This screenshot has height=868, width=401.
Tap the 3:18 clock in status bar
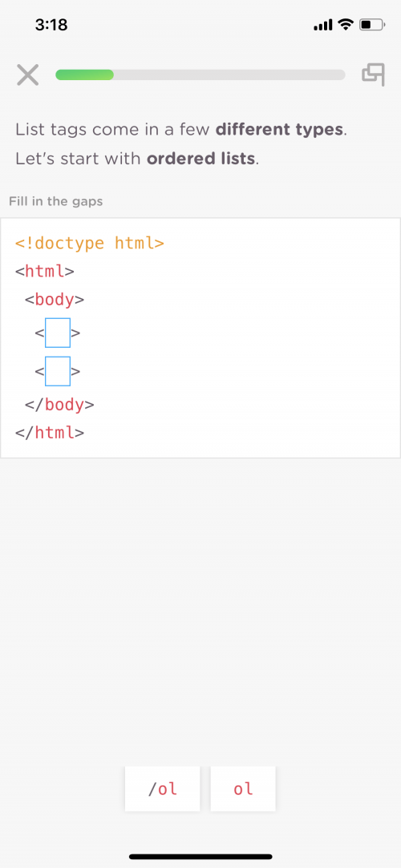[x=51, y=25]
